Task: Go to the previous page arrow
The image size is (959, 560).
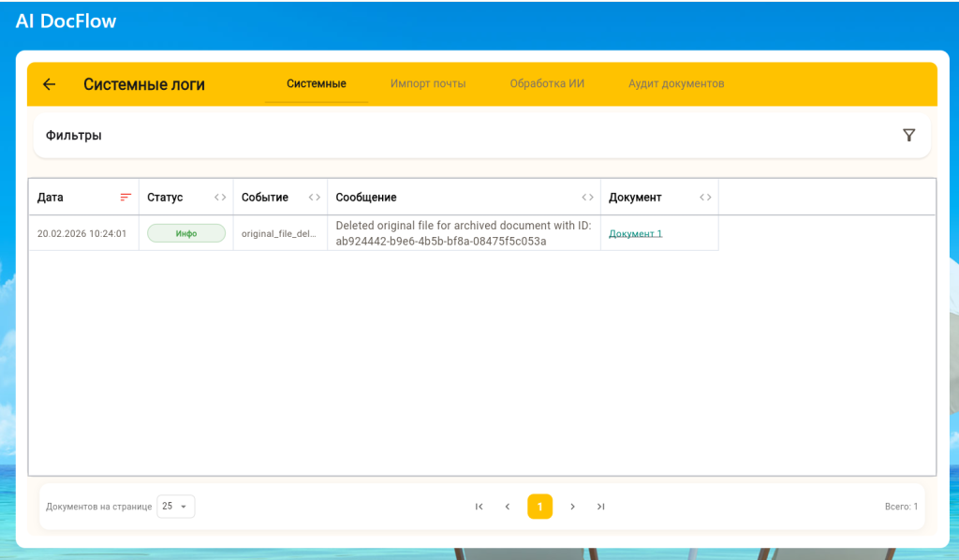Action: click(x=508, y=507)
